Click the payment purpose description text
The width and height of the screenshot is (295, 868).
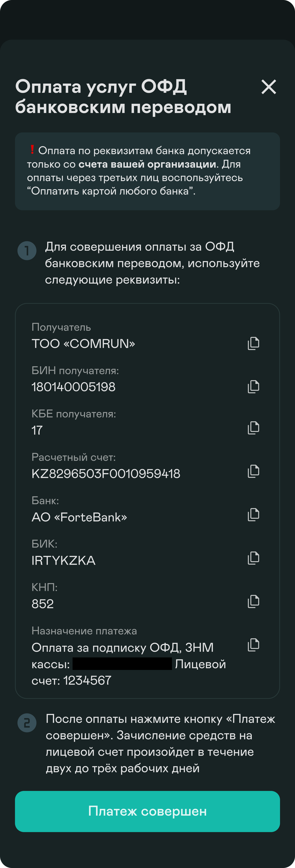point(128,664)
